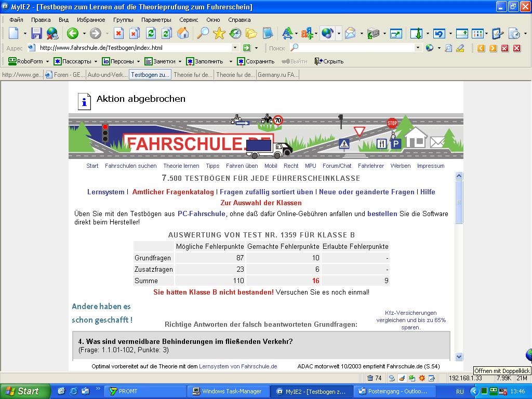
Task: Open the RoboForm dropdown menu
Action: pos(47,61)
